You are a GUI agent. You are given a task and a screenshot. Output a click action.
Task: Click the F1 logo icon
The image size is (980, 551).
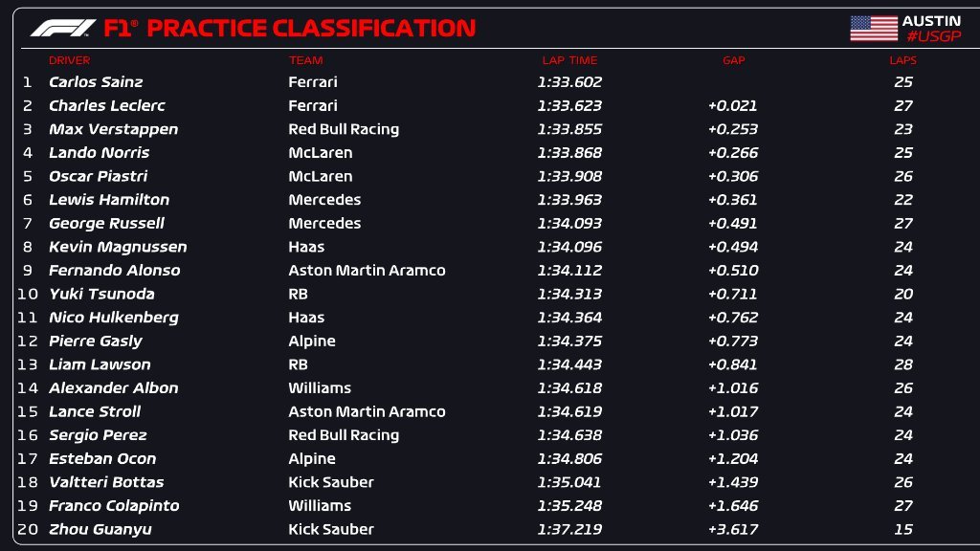point(62,28)
